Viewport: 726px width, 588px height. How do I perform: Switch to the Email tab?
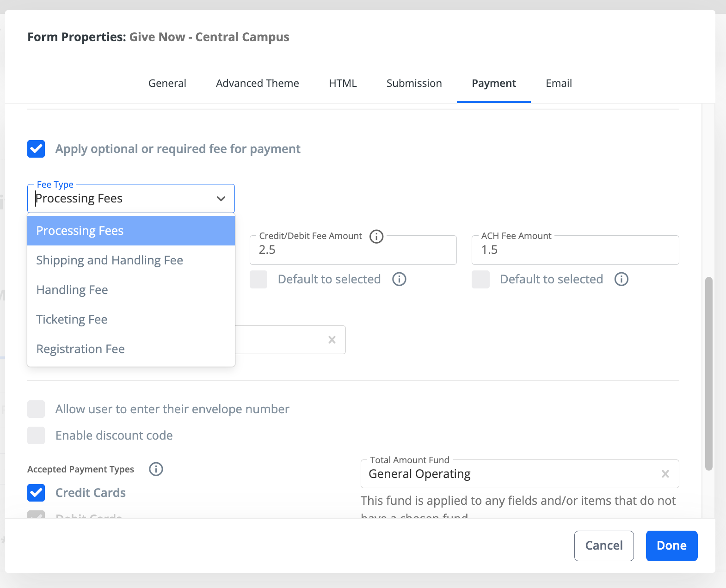click(x=559, y=83)
